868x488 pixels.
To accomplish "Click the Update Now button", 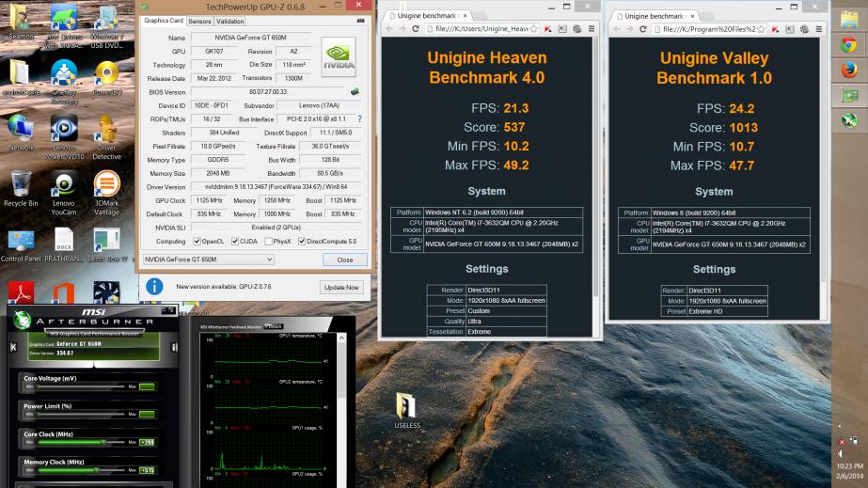I will [340, 287].
